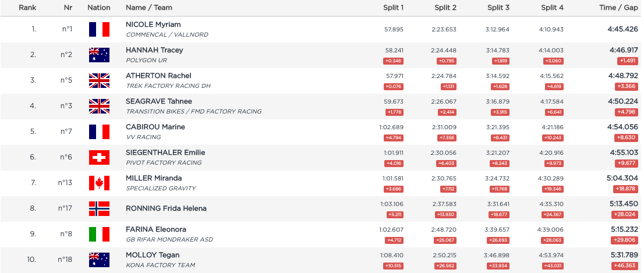Image resolution: width=644 pixels, height=273 pixels.
Task: Click the Nation column header
Action: [x=99, y=8]
